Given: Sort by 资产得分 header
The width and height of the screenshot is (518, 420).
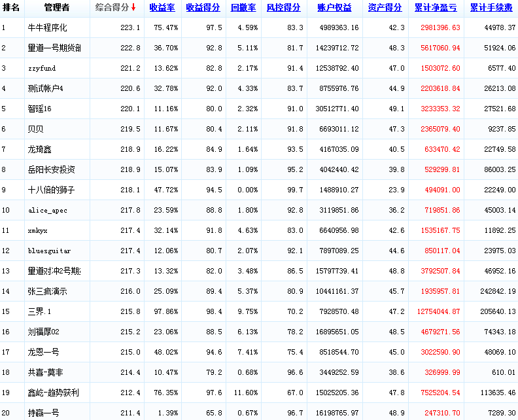Looking at the screenshot, I should point(385,8).
